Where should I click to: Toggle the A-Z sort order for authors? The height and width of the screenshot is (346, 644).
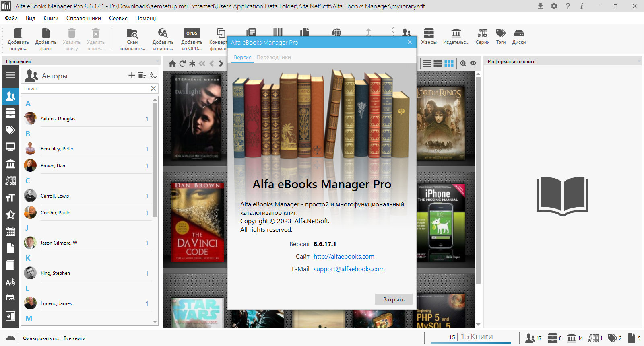[153, 75]
